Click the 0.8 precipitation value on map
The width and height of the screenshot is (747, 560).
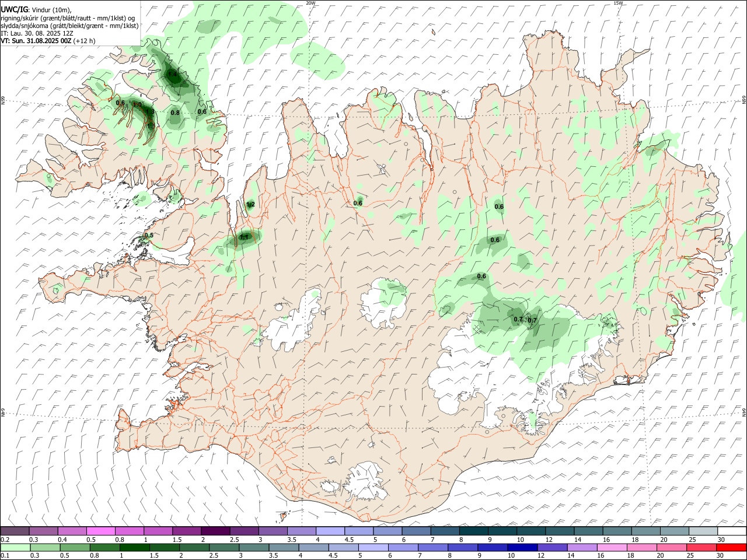[x=175, y=113]
